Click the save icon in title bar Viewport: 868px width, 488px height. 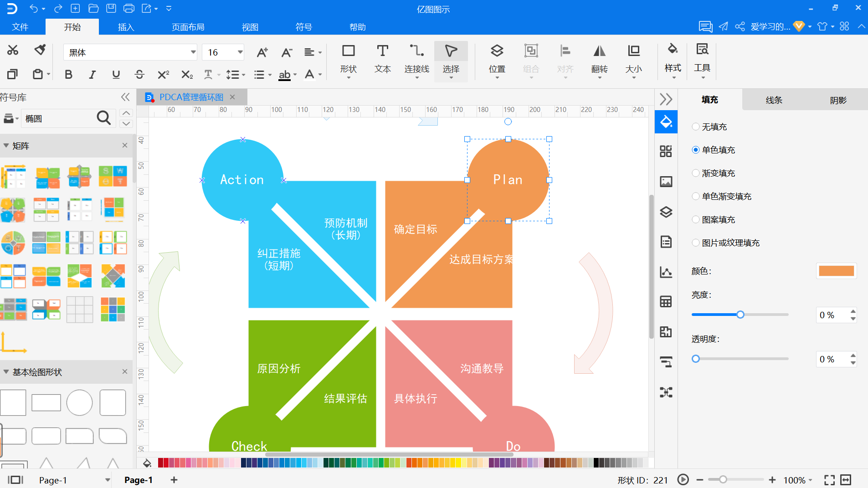(x=111, y=8)
